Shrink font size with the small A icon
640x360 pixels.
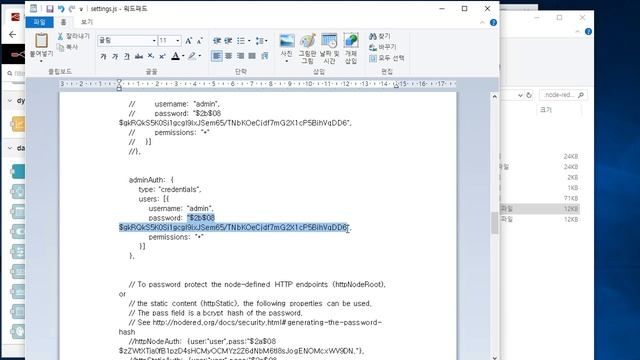point(199,41)
